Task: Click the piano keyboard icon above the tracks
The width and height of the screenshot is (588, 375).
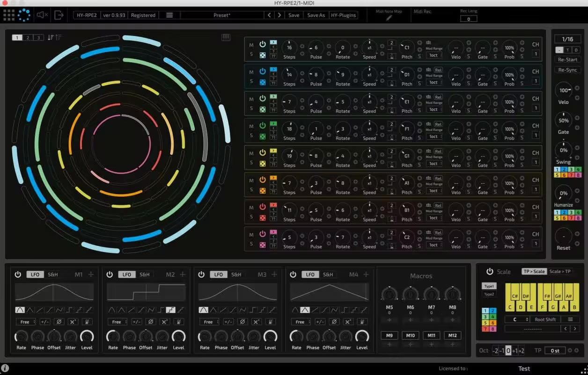Action: pos(226,37)
